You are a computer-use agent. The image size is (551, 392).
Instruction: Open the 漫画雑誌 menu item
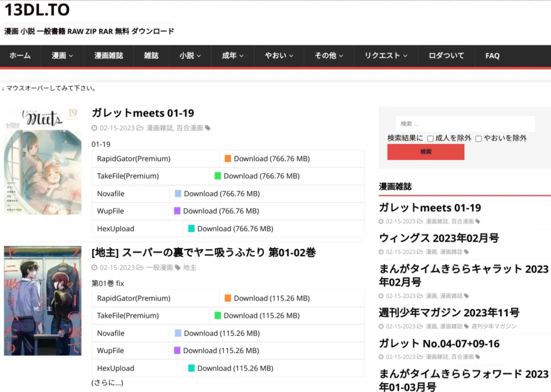[108, 56]
